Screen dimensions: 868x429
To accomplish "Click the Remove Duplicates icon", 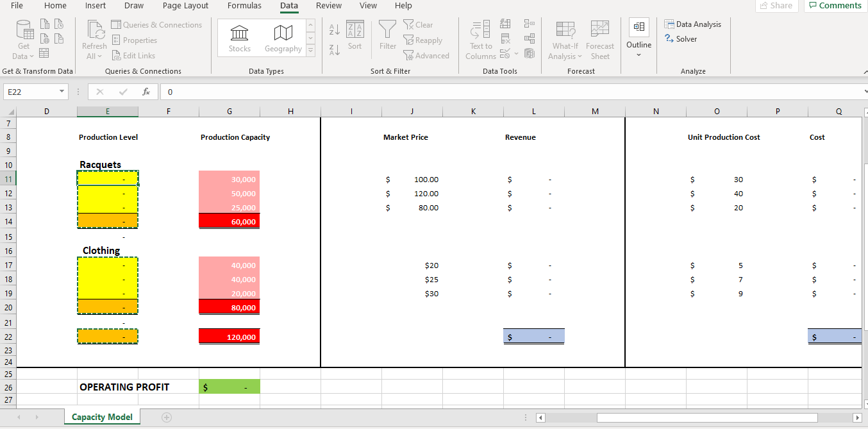I will (x=505, y=39).
